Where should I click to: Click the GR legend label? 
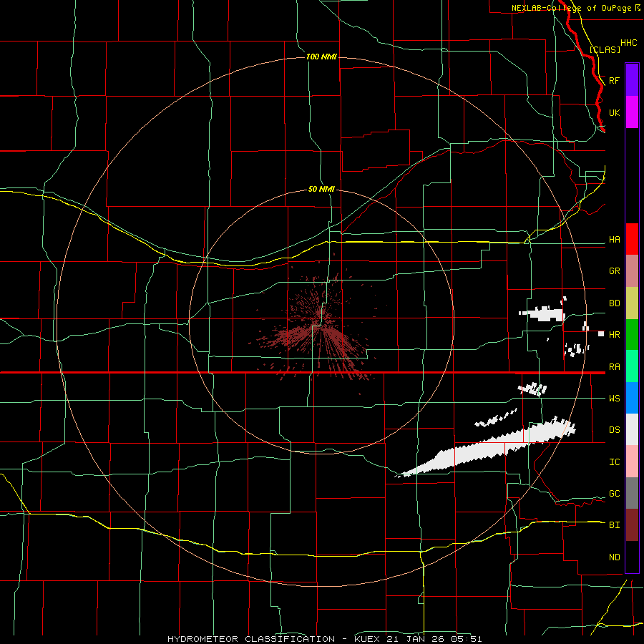pyautogui.click(x=615, y=271)
